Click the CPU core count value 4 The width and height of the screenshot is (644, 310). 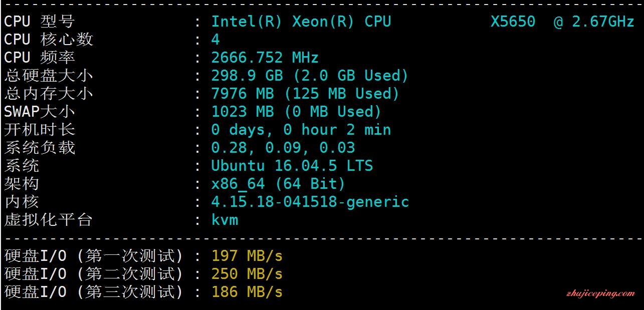pos(216,40)
